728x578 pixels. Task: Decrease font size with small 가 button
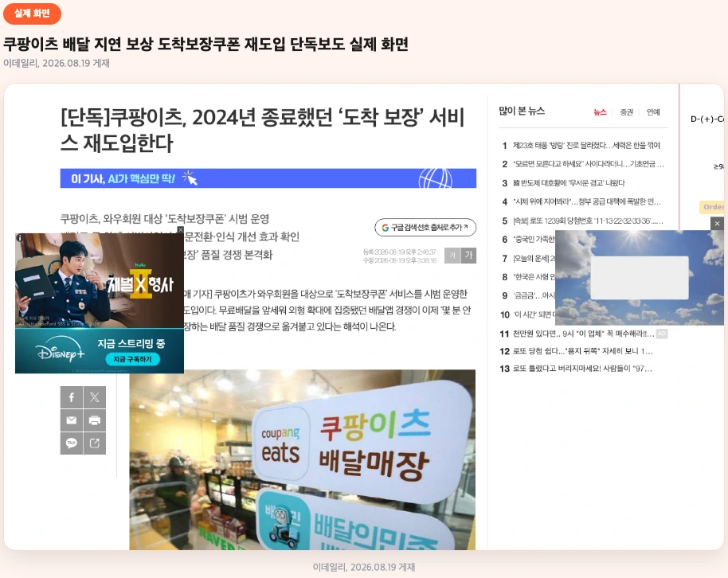(x=452, y=256)
